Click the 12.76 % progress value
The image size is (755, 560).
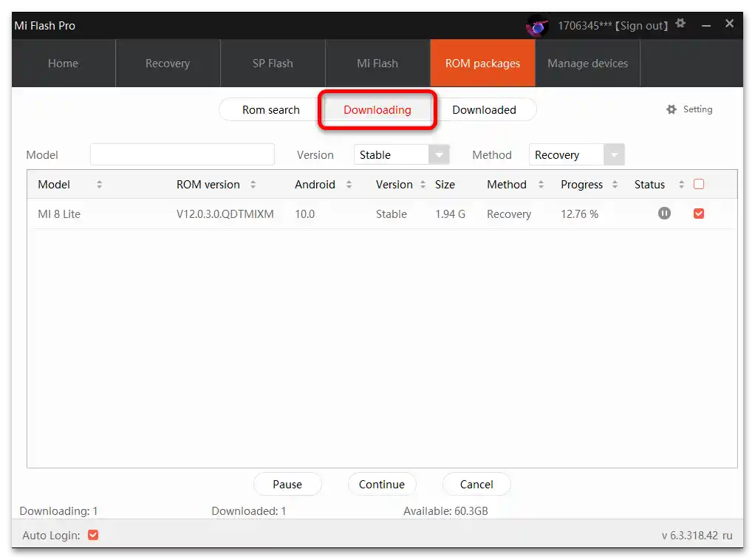point(579,214)
